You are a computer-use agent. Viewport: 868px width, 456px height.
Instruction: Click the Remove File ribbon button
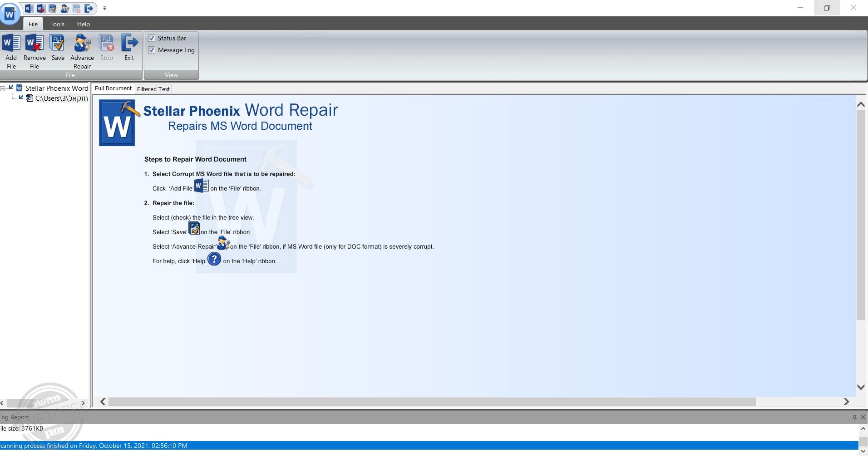click(35, 52)
